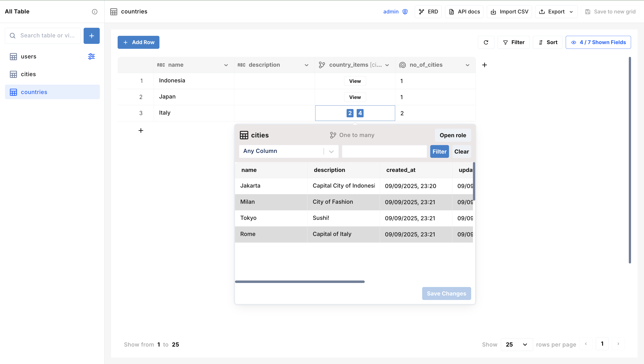Image resolution: width=644 pixels, height=364 pixels.
Task: Click the info icon beside All Table
Action: (95, 11)
